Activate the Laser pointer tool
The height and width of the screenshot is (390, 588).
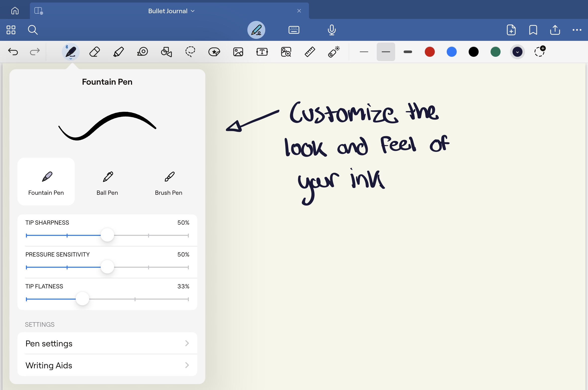click(x=334, y=52)
